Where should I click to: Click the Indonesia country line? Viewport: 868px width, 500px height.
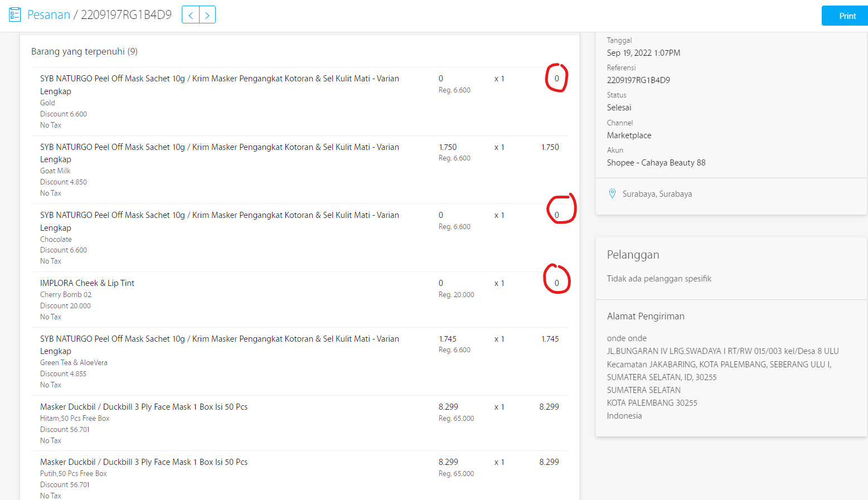624,416
